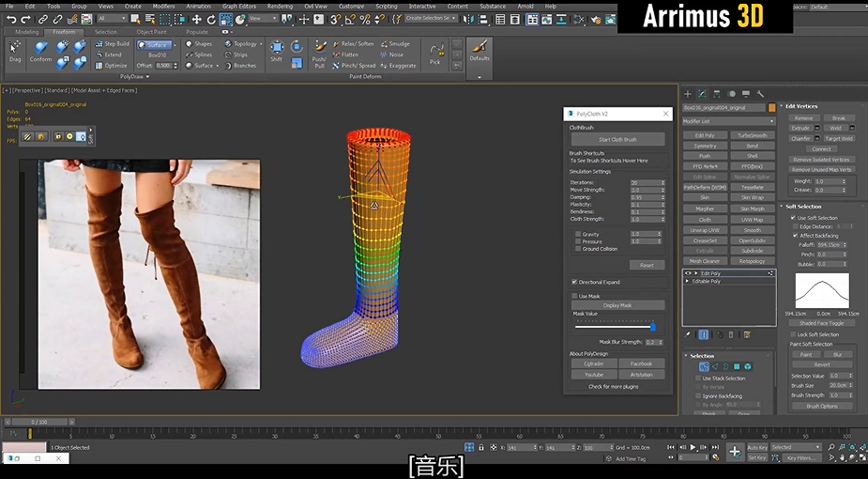Choose the Extend tool in PolyDraw
Viewport: 868px width, 479px height.
tap(109, 54)
